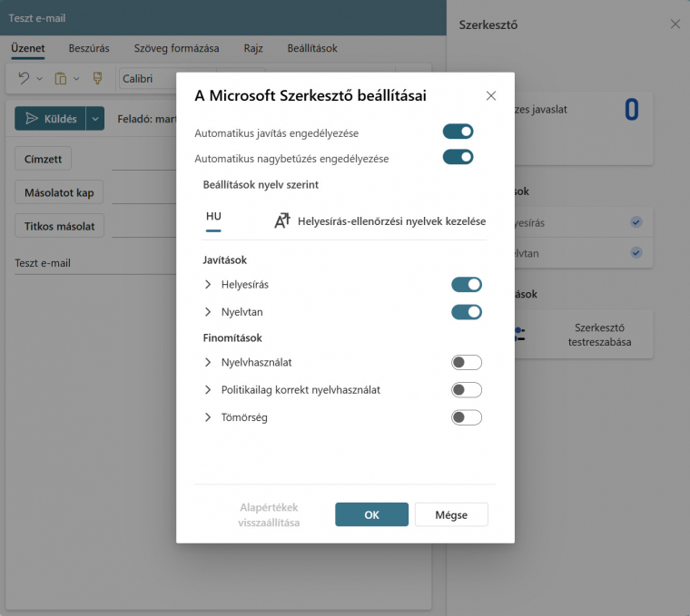Click Szerkesztő testreszabása in side panel
The image size is (690, 616).
599,335
